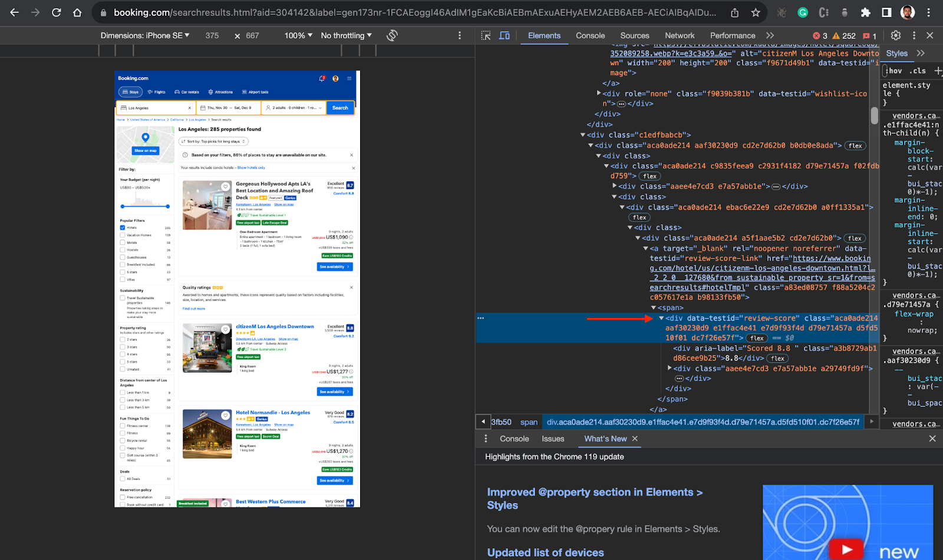Switch to the Sources panel tab
This screenshot has width=943, height=560.
tap(635, 35)
